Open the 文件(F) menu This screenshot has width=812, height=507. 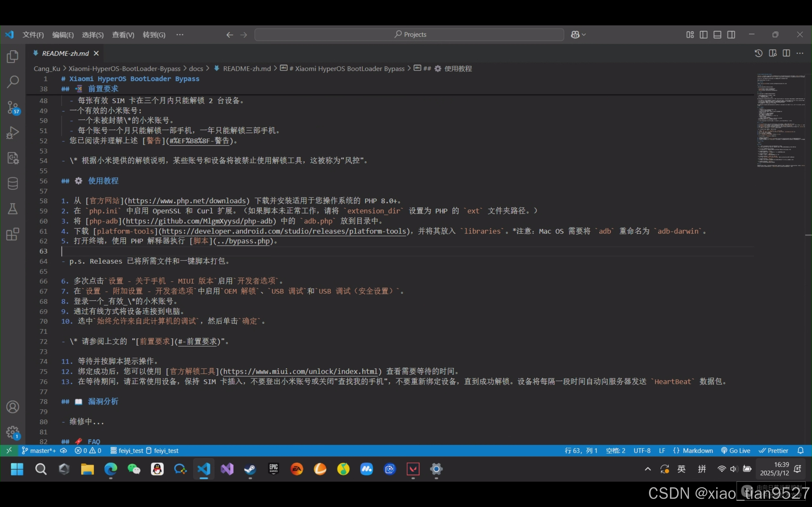click(33, 35)
